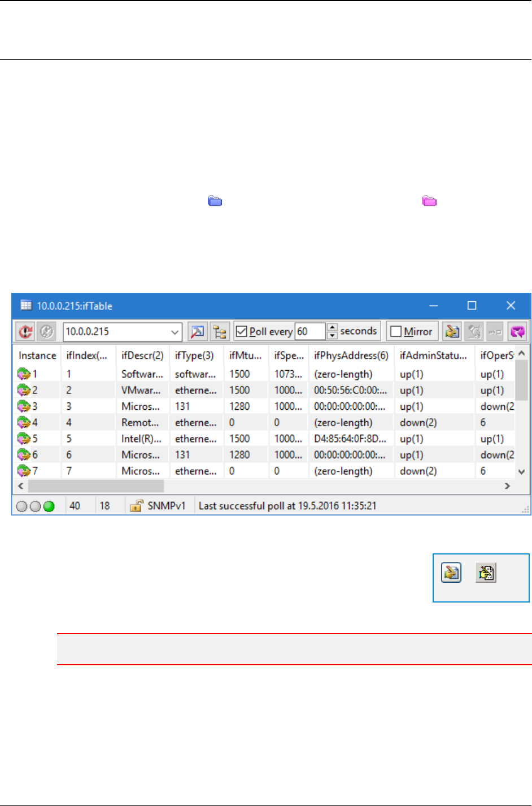Click the pink folder icon in the page text
This screenshot has height=806, width=532.
430,201
